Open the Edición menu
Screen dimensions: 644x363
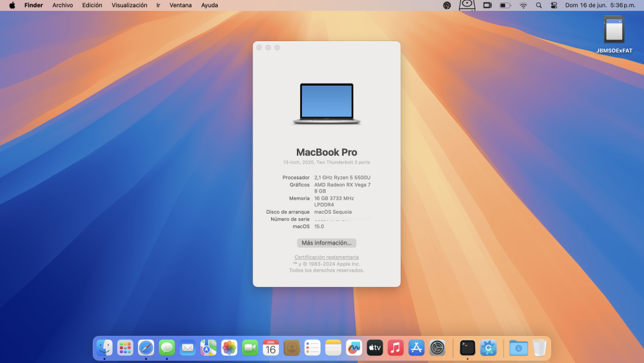[92, 5]
